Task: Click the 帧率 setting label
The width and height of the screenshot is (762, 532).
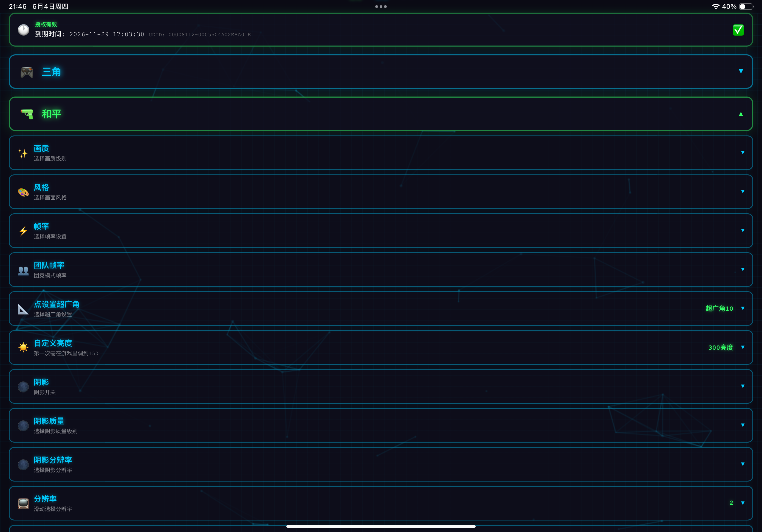Action: coord(41,226)
